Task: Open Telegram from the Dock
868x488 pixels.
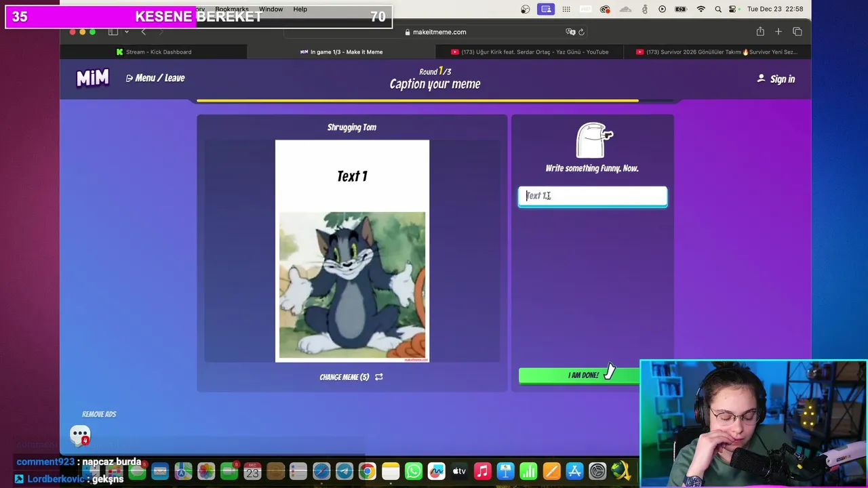Action: (344, 471)
